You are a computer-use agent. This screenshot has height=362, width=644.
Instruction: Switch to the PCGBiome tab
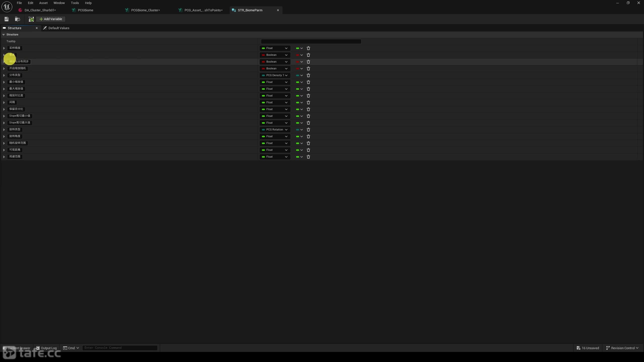tap(86, 10)
